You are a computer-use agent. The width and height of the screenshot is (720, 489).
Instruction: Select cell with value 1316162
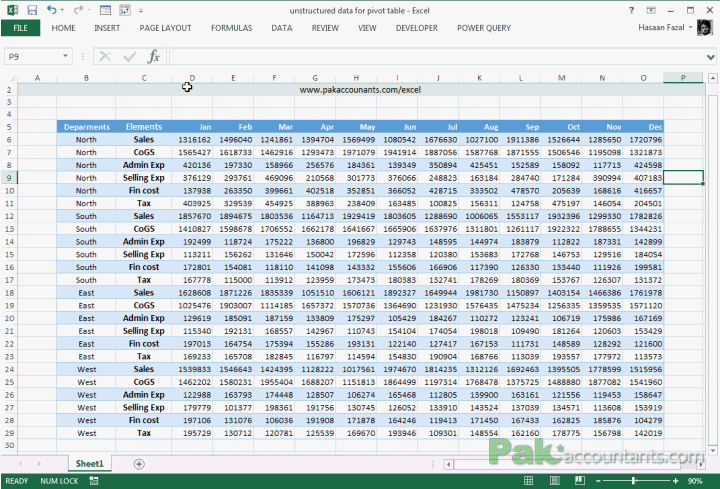(192, 140)
